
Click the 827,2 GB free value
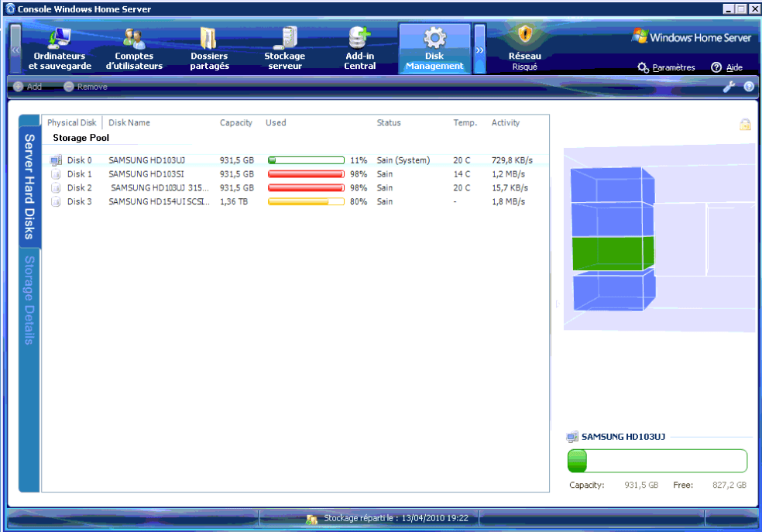729,485
